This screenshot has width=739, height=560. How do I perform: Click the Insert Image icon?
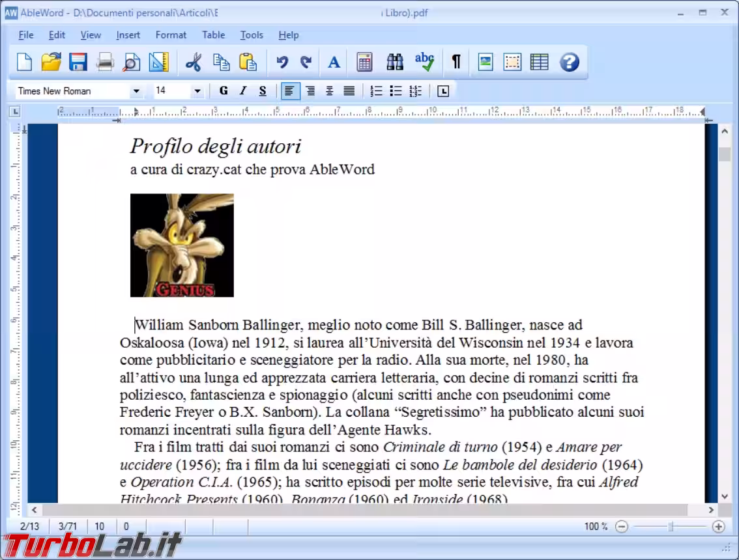click(485, 62)
